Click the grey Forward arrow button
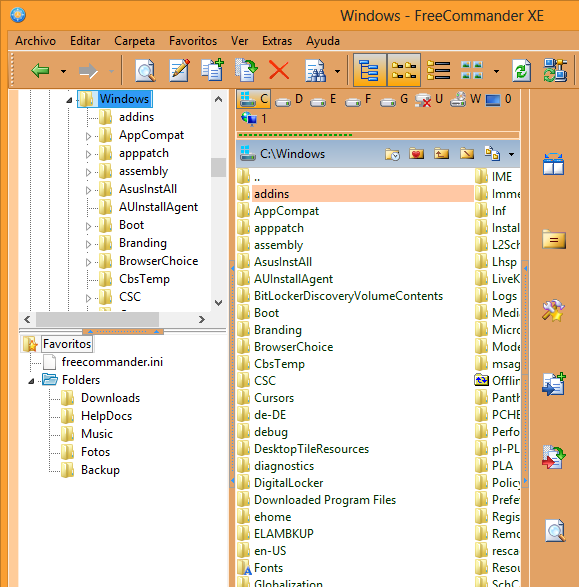Image resolution: width=579 pixels, height=587 pixels. [x=88, y=70]
